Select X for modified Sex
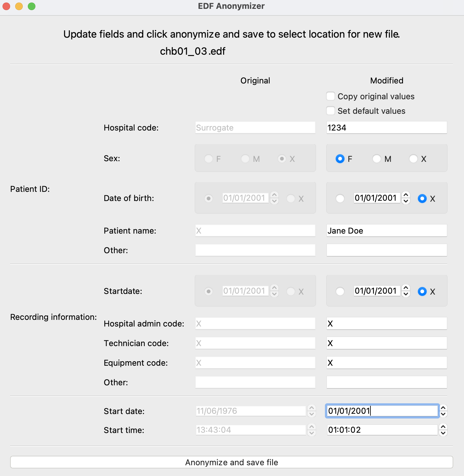The width and height of the screenshot is (464, 476). [x=413, y=159]
